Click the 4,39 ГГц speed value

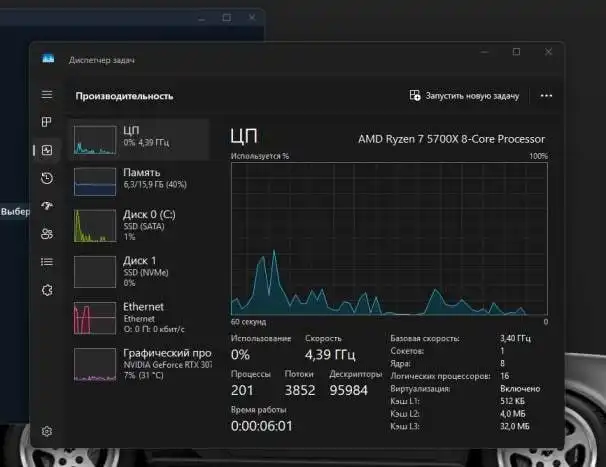(330, 355)
